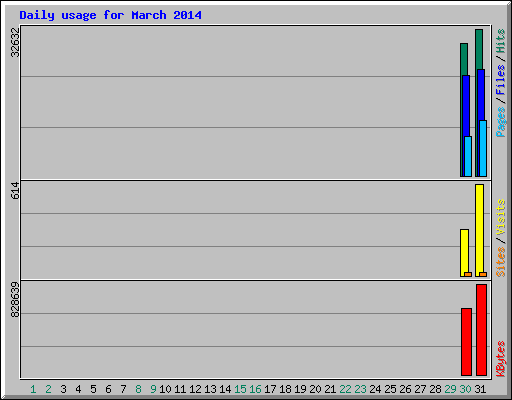This screenshot has height=400, width=512.
Task: Click the cyan pages bar for day 30
Action: tap(468, 156)
